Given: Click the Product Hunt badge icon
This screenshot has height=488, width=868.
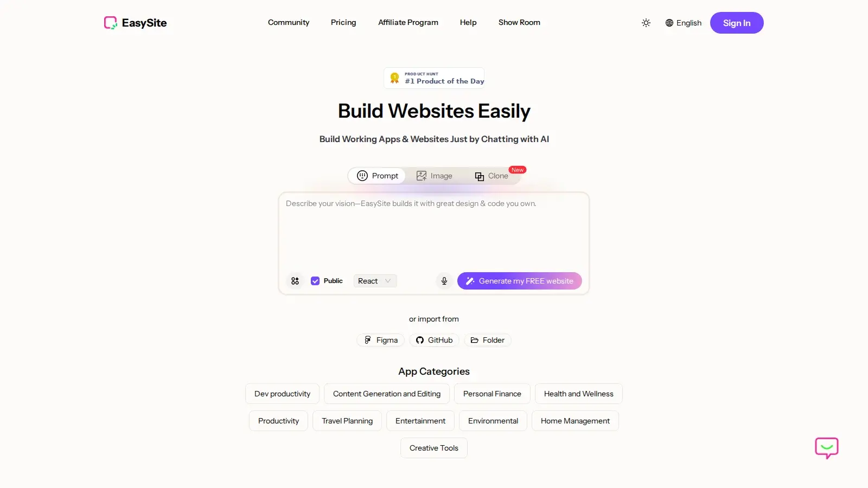Looking at the screenshot, I should pyautogui.click(x=395, y=77).
